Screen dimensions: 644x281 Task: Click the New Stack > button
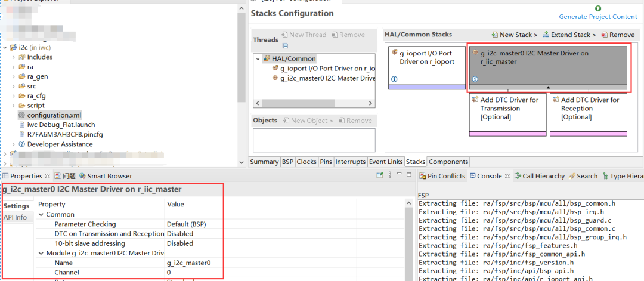(514, 35)
